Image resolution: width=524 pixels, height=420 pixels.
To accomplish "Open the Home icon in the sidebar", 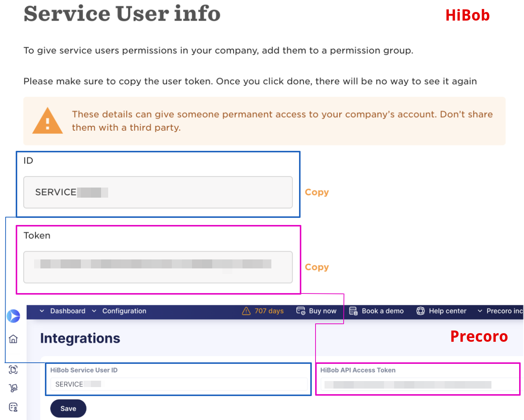I will click(13, 339).
